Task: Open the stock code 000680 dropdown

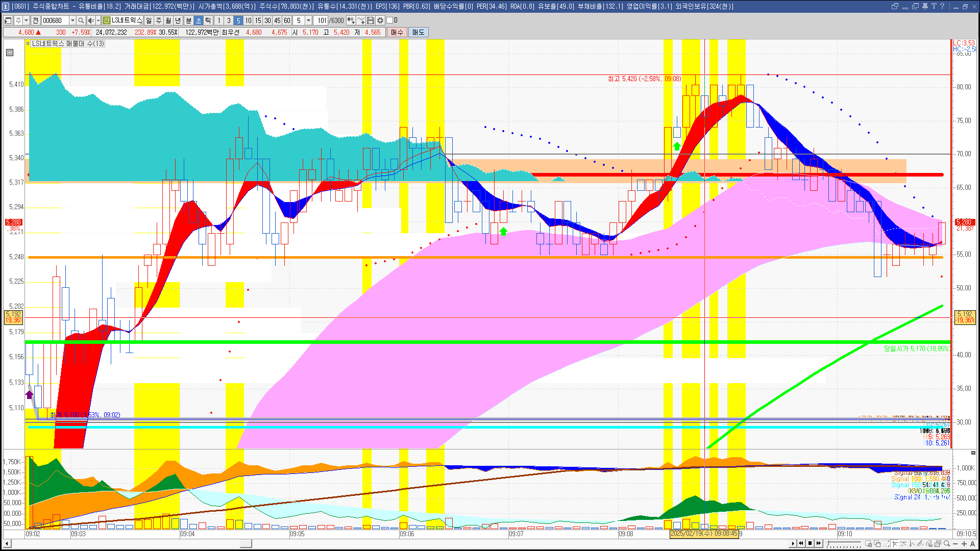Action: coord(72,20)
